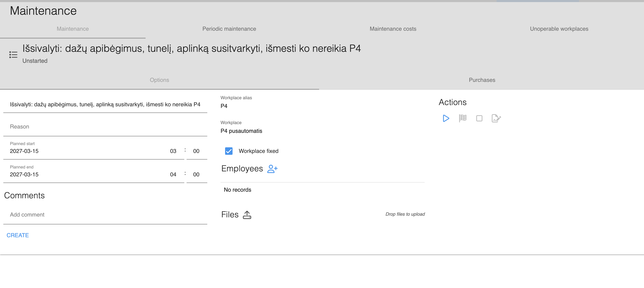
Task: Click the Files upload icon
Action: click(247, 215)
